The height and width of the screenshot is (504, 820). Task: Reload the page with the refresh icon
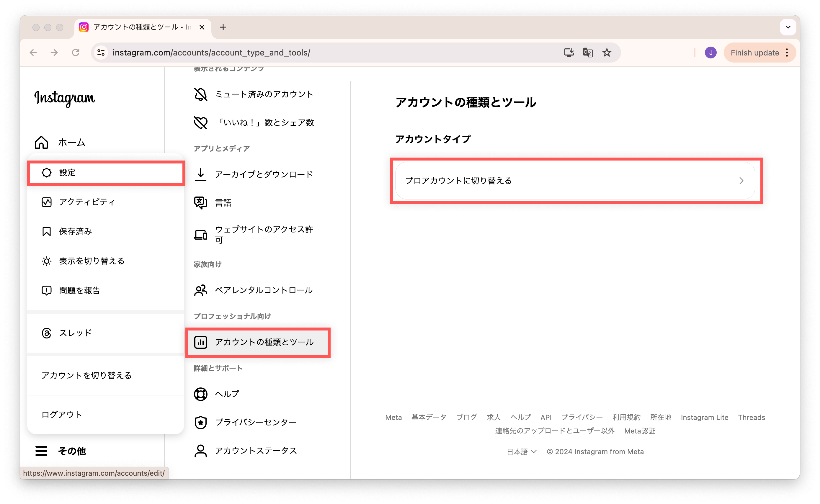[76, 53]
